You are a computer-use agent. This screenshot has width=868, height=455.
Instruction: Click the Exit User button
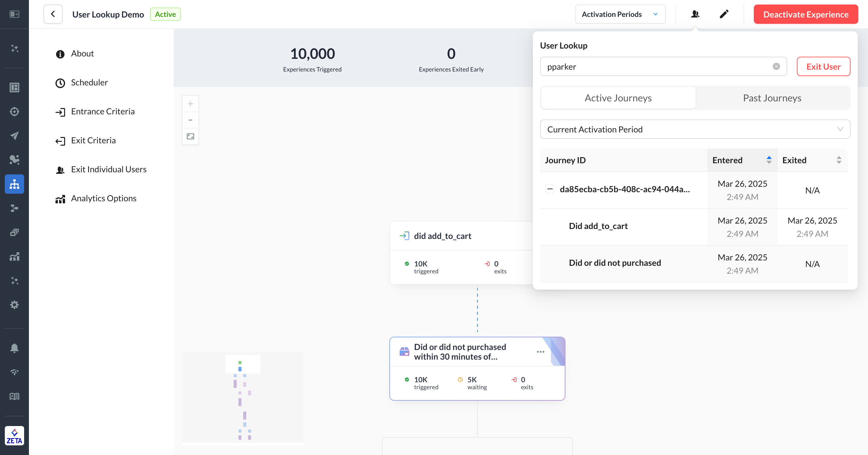tap(823, 66)
